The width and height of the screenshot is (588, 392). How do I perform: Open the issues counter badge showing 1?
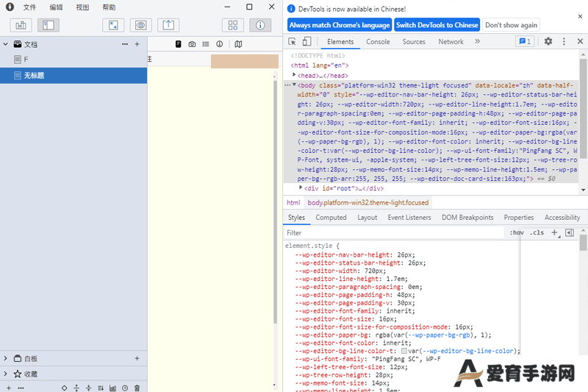(525, 42)
